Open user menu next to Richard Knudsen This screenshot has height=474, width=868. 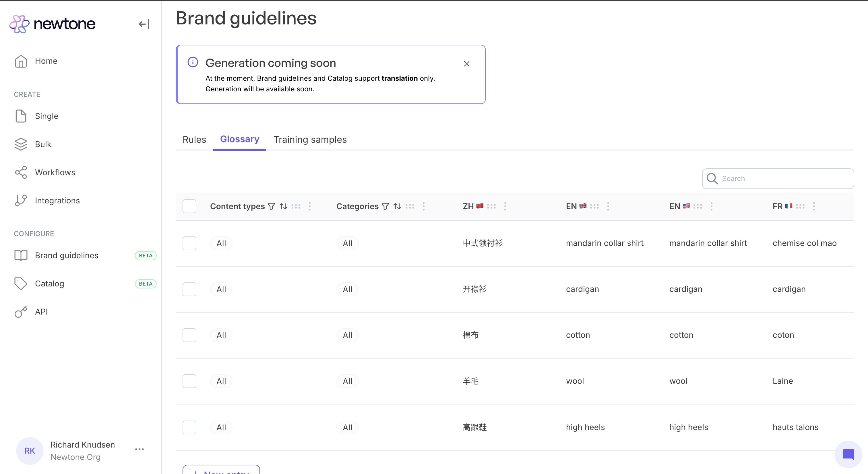(x=139, y=449)
